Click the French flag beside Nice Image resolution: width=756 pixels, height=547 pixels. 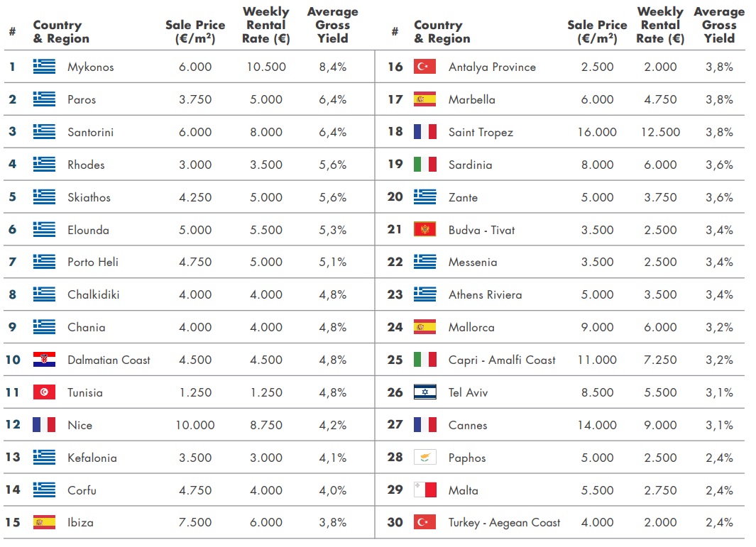[x=44, y=424]
